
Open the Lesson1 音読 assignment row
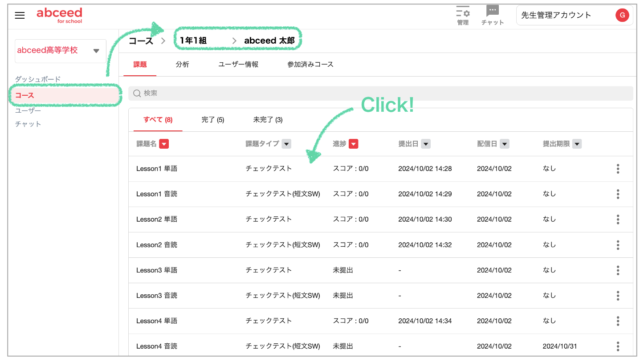click(x=381, y=194)
